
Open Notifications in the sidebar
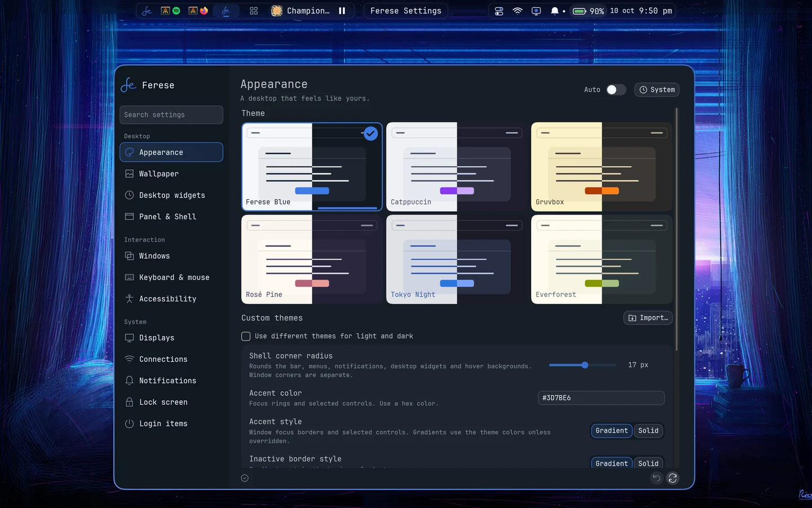(x=171, y=381)
